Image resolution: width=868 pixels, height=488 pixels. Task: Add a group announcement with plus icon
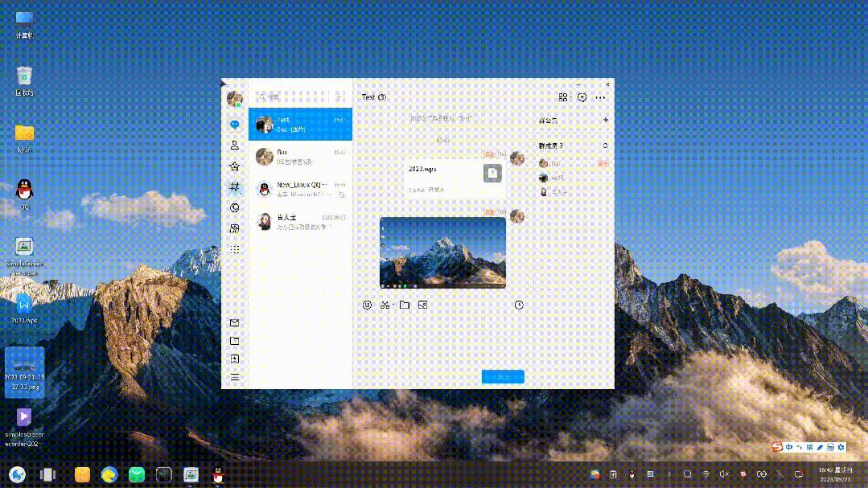click(x=606, y=120)
